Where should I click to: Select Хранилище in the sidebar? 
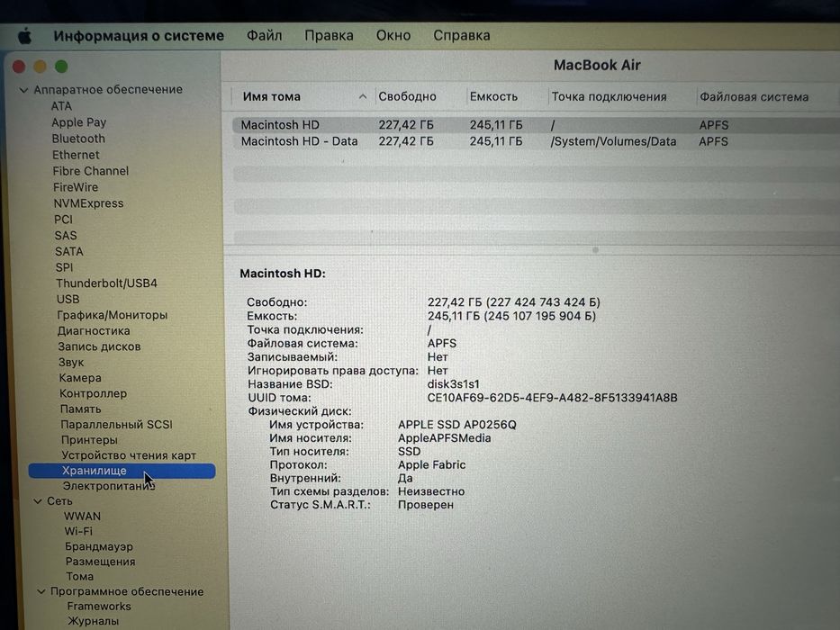(x=122, y=471)
